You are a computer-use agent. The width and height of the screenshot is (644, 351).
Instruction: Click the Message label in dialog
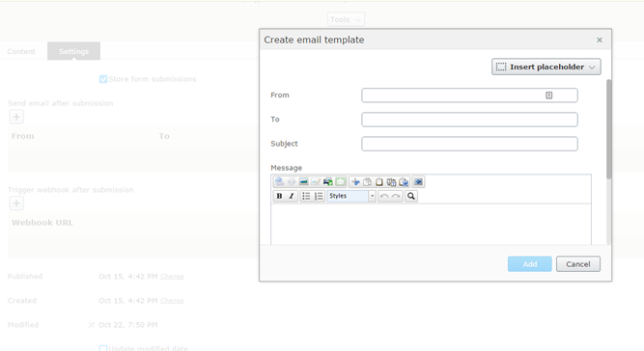(286, 168)
